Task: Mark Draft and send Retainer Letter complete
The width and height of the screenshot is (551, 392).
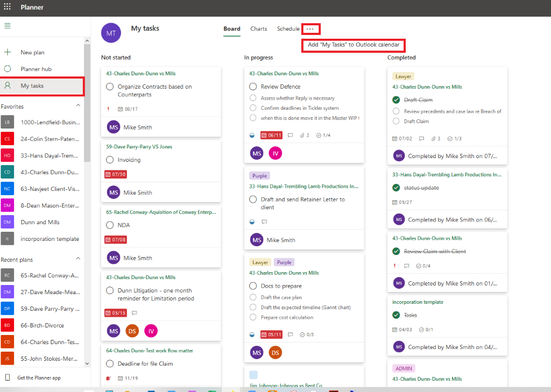Action: (253, 199)
